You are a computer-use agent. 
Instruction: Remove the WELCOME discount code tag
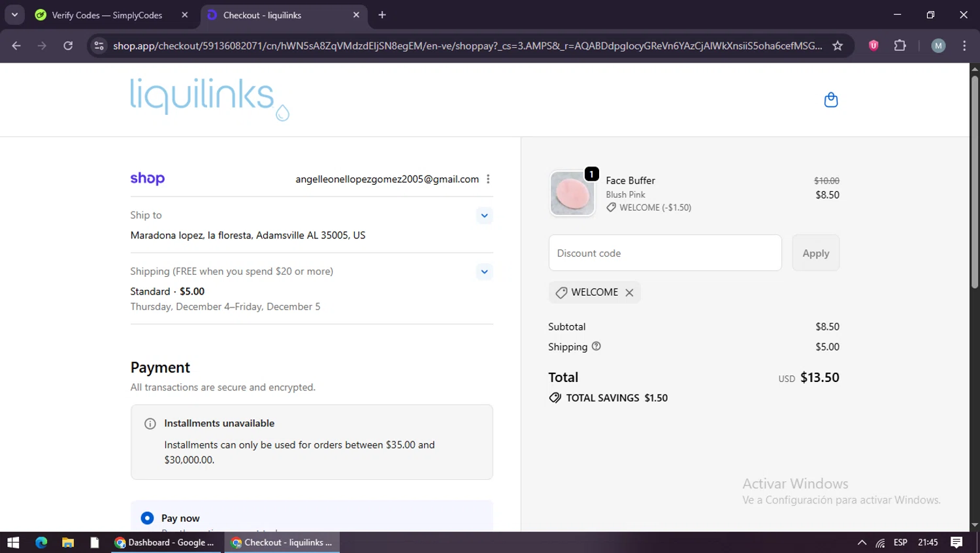coord(629,292)
